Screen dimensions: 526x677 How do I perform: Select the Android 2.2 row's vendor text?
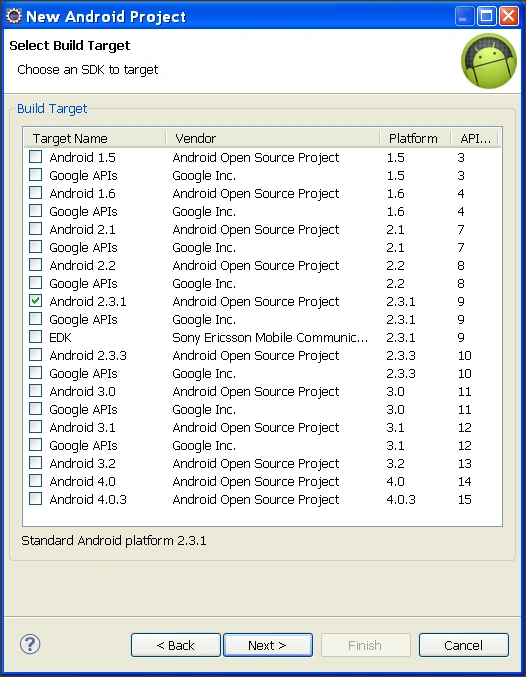coord(256,265)
